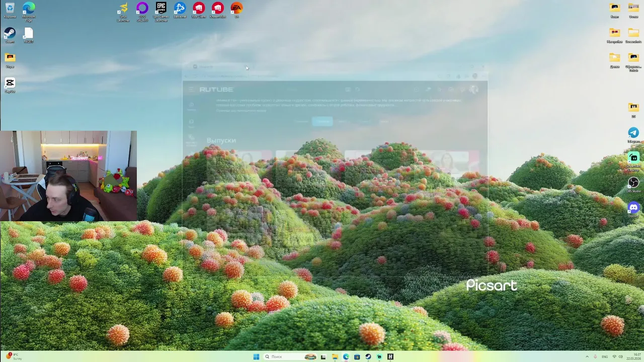
Task: Open the Windows Start menu
Action: 256,356
